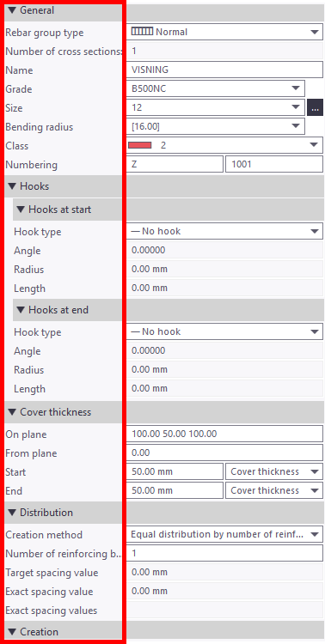Open the Start Cover thickness type dropdown
The height and width of the screenshot is (644, 325).
coord(274,471)
